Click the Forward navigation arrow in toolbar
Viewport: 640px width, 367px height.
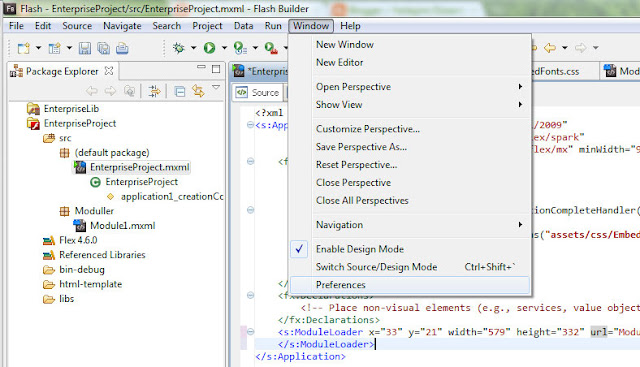point(580,48)
